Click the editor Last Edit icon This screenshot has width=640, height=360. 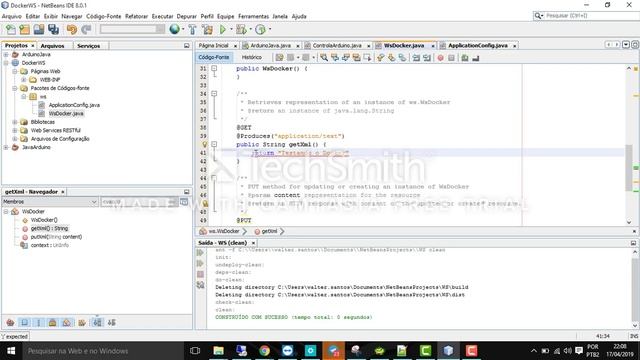pyautogui.click(x=279, y=58)
